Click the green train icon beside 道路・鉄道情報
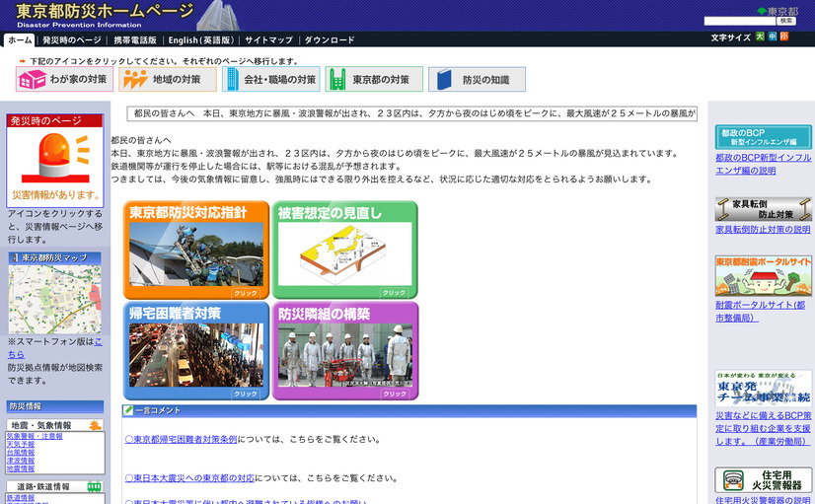 (x=94, y=487)
